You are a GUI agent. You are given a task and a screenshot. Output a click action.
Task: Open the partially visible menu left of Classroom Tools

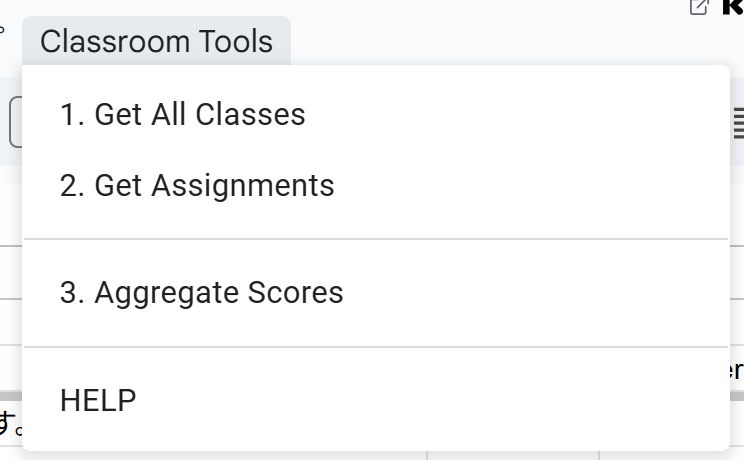(2, 31)
